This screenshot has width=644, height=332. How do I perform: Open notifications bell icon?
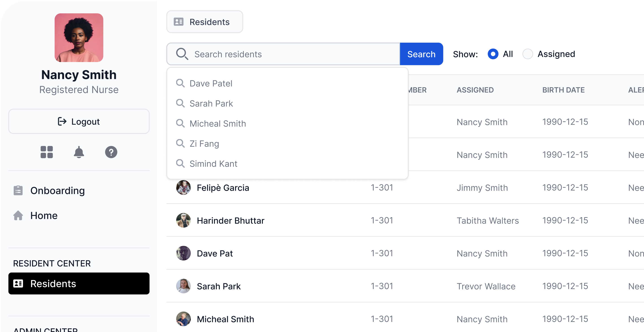coord(79,152)
